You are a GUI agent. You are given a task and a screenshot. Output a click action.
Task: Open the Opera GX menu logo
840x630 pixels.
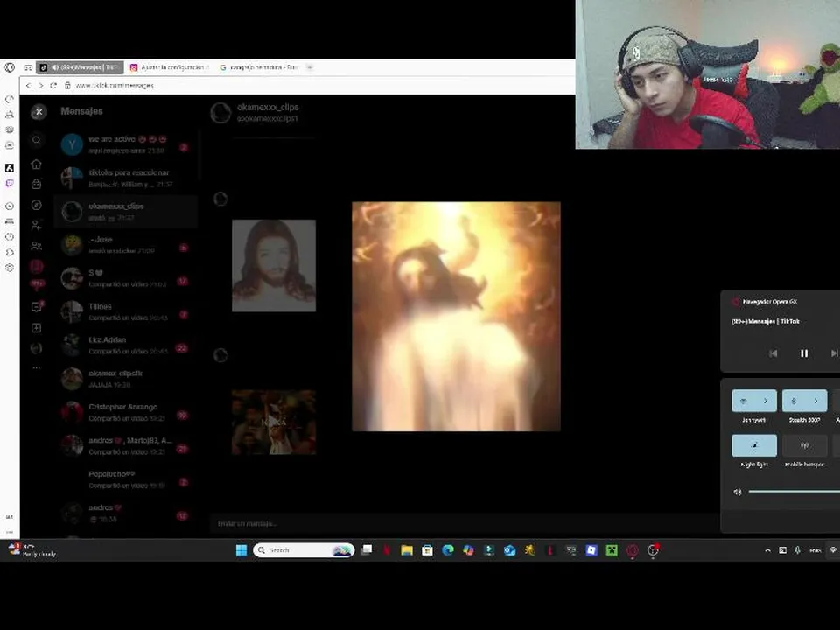[x=10, y=67]
